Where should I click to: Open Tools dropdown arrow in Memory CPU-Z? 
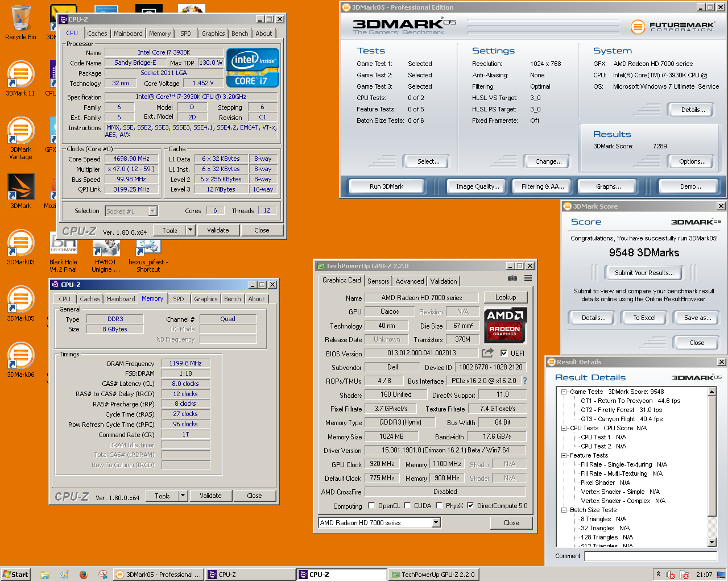(183, 496)
